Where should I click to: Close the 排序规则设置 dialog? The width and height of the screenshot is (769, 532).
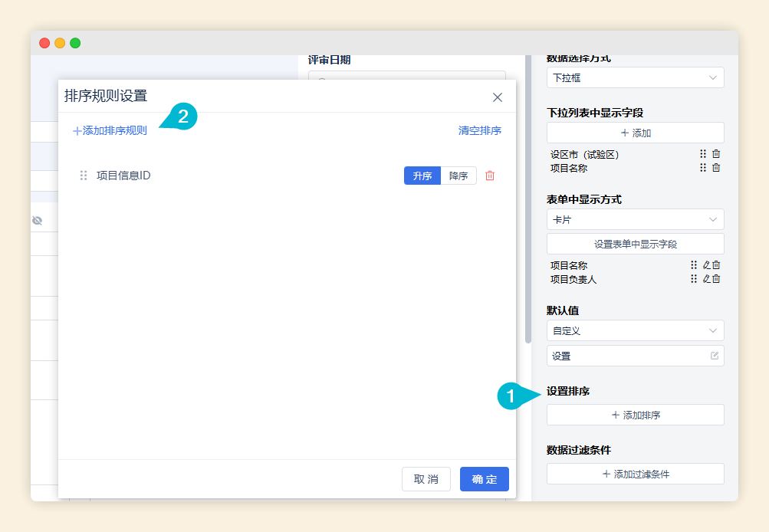point(498,97)
